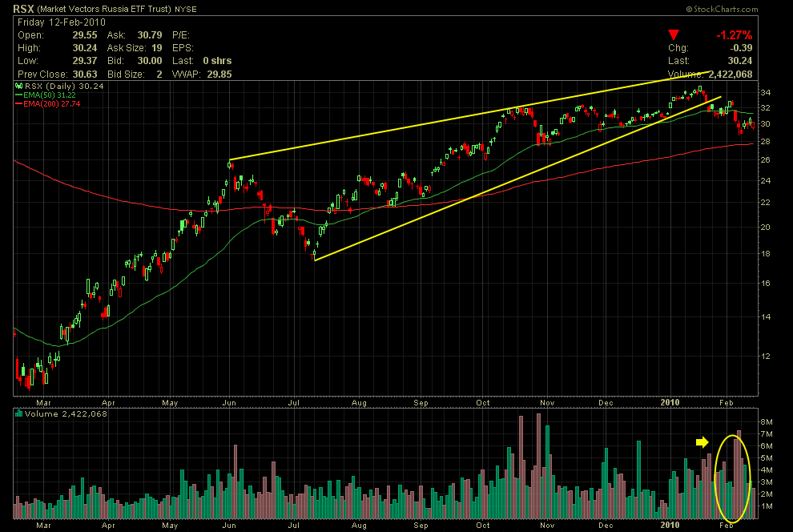793x532 pixels.
Task: Click the 12 price axis label
Action: click(x=765, y=356)
